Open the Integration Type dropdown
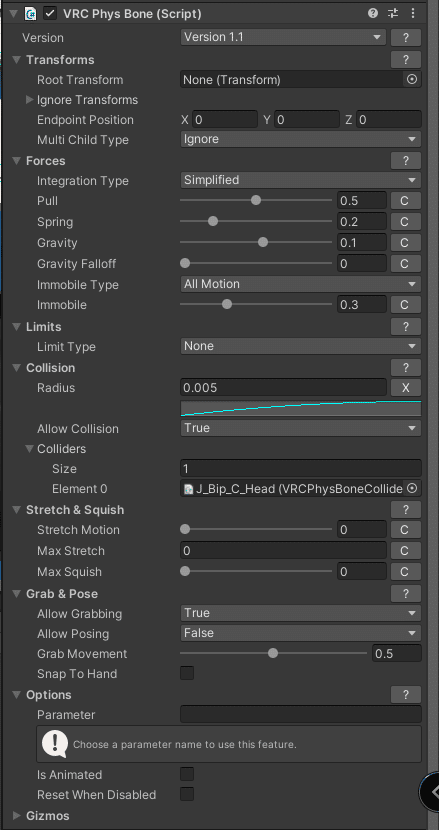 tap(301, 180)
